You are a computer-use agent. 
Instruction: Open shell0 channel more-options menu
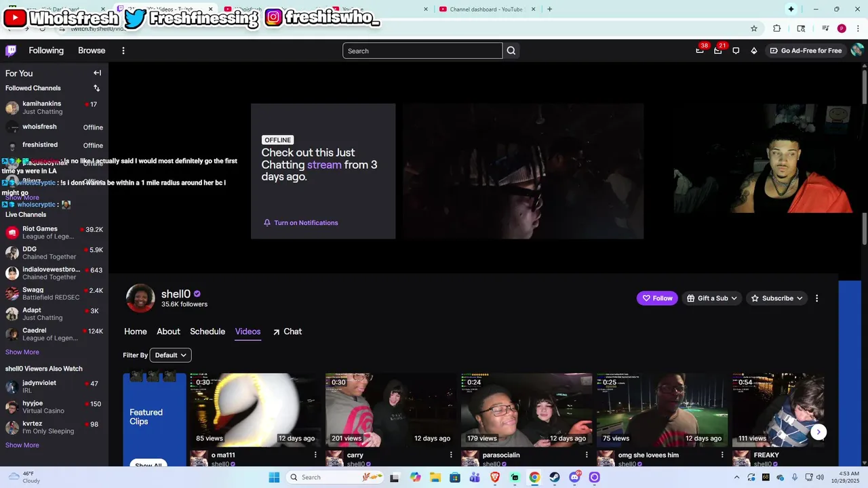click(x=816, y=298)
